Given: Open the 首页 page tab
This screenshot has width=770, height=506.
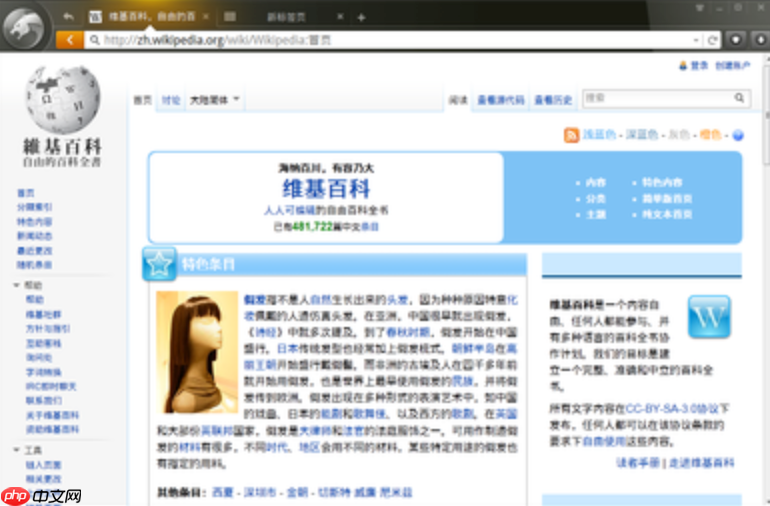Looking at the screenshot, I should [142, 100].
